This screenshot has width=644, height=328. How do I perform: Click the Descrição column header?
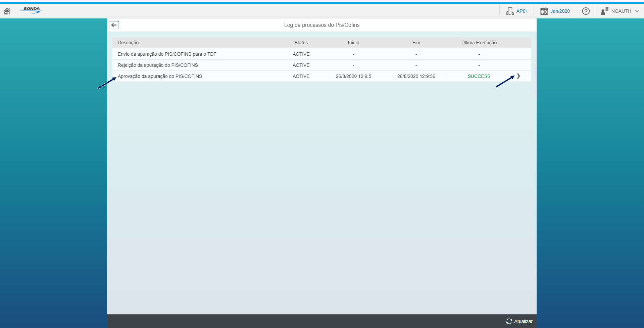click(x=128, y=43)
